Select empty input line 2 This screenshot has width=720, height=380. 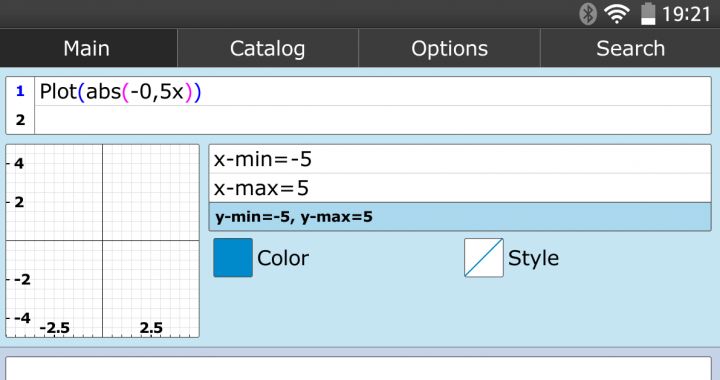(372, 120)
